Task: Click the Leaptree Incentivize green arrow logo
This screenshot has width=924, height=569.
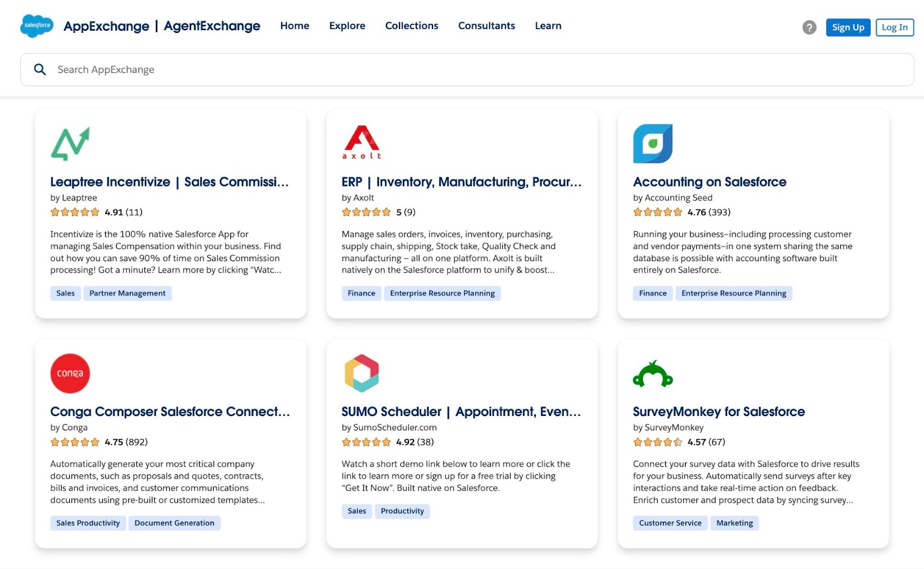Action: 70,143
